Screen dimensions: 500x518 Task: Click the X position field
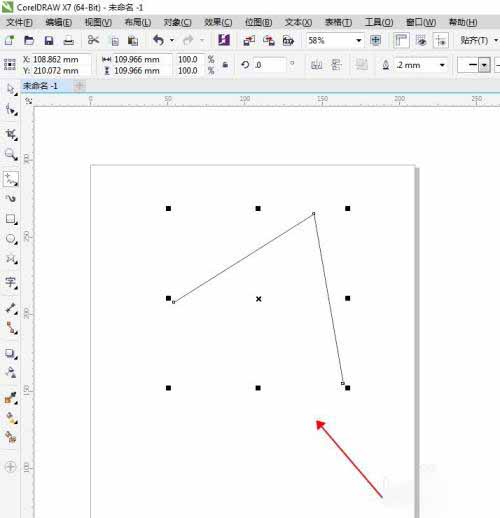pos(61,59)
